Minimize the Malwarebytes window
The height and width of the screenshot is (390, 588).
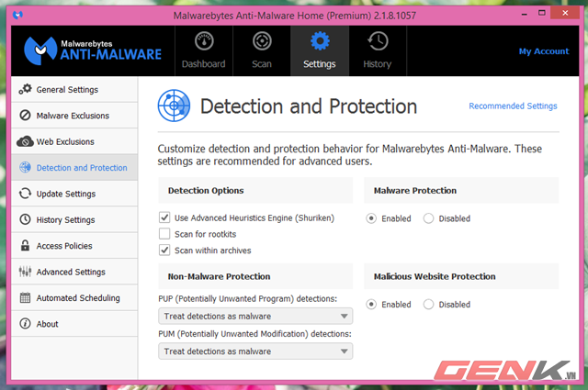(525, 14)
